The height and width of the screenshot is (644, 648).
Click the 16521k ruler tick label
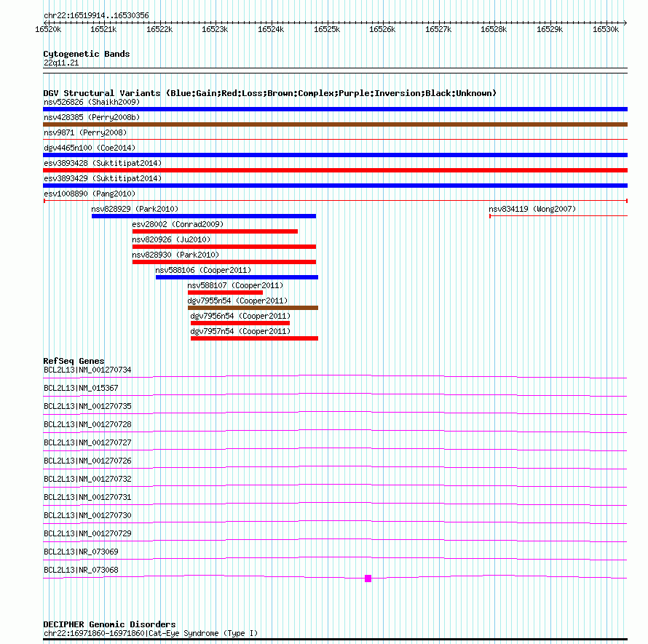pos(103,29)
